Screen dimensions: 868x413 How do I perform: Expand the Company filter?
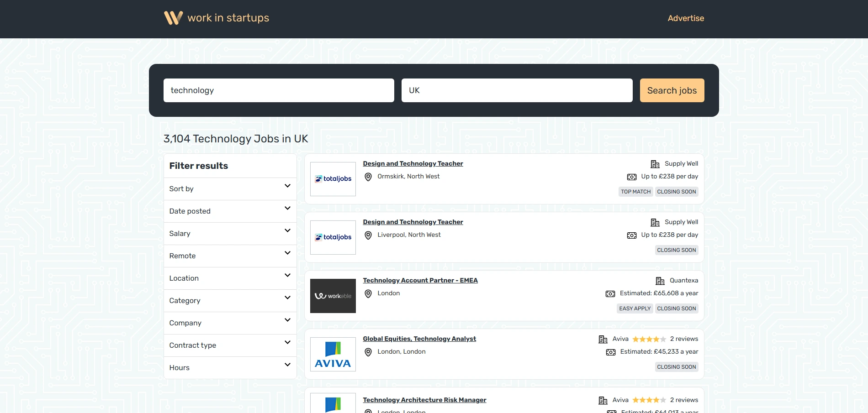pos(230,323)
